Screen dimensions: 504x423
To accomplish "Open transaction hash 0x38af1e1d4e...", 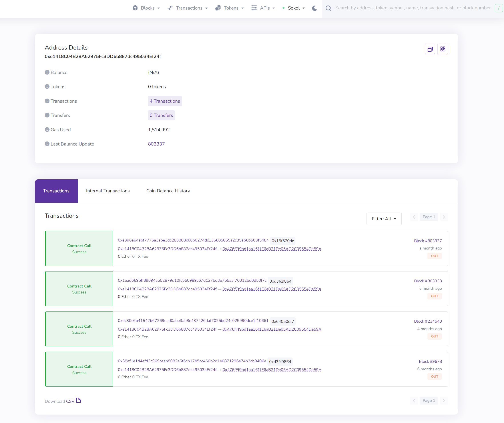I will 192,361.
